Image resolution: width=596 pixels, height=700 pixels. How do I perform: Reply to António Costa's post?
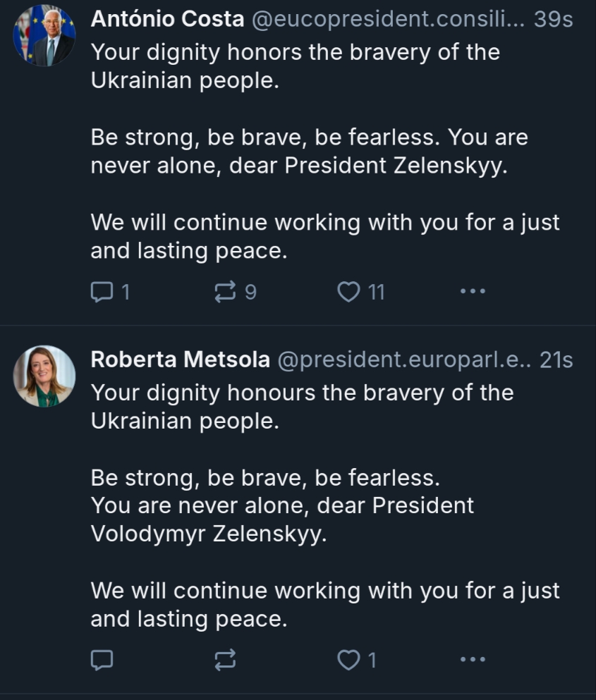[x=102, y=291]
